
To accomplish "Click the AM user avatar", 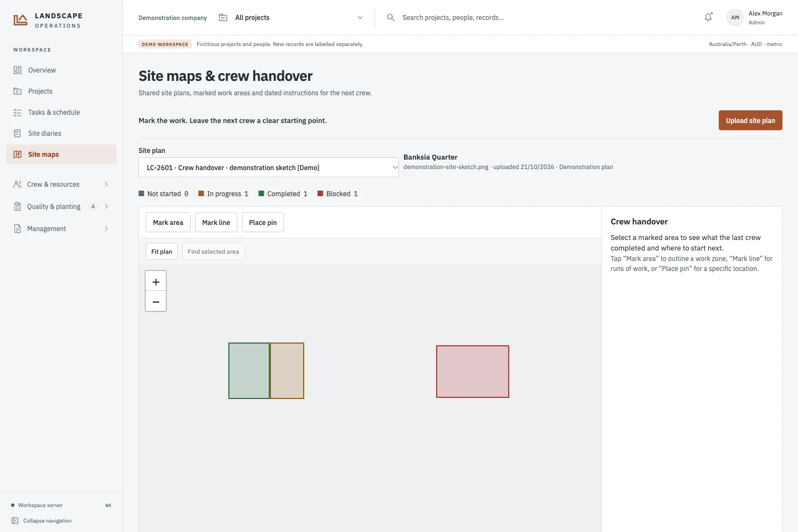I will coord(735,17).
